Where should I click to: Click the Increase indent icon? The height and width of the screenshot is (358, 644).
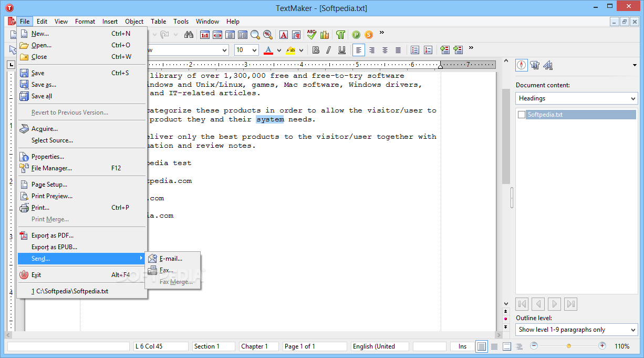pyautogui.click(x=458, y=50)
